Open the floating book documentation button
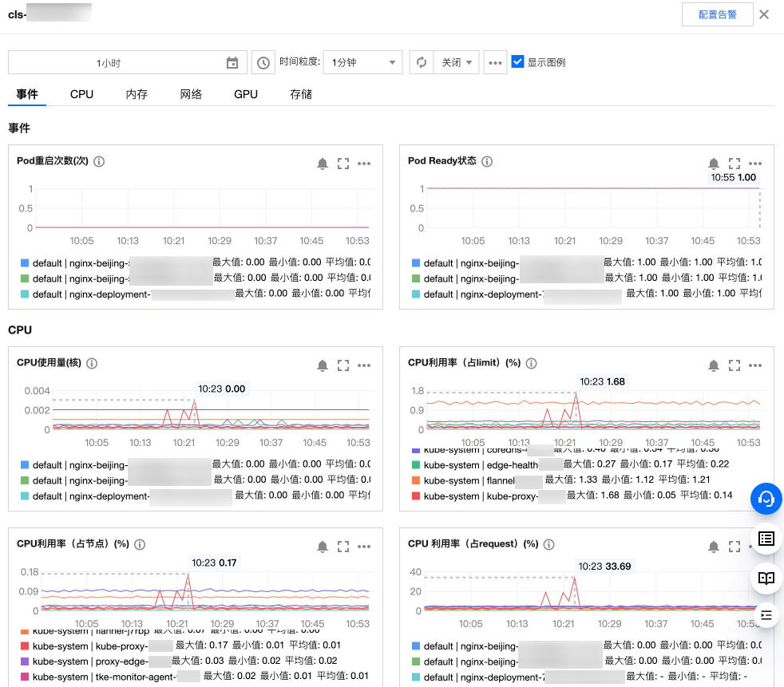The image size is (784, 687). tap(766, 578)
